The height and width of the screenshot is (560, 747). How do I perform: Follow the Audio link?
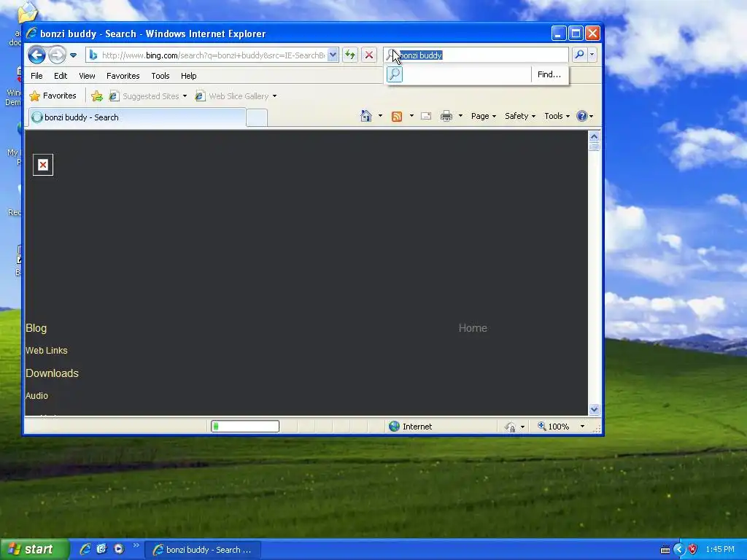pos(36,396)
